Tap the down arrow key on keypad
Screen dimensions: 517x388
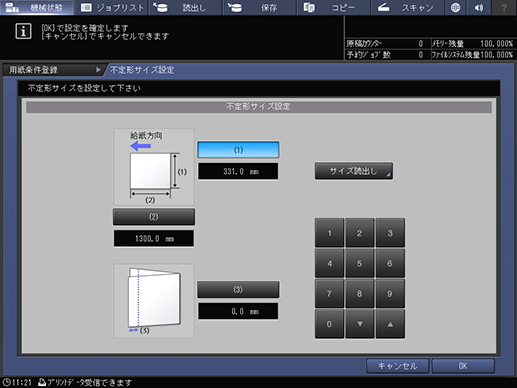tap(360, 324)
